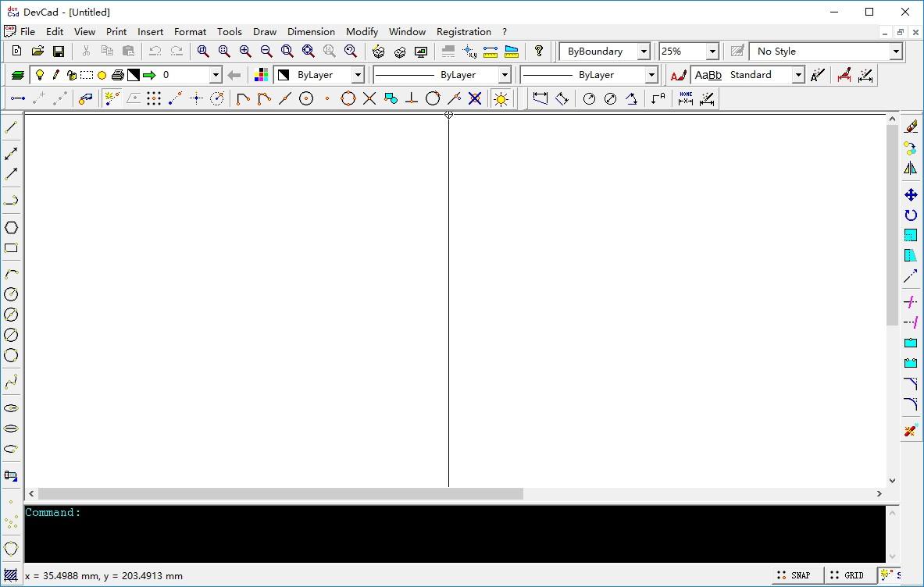
Task: Open the File menu
Action: 27,32
